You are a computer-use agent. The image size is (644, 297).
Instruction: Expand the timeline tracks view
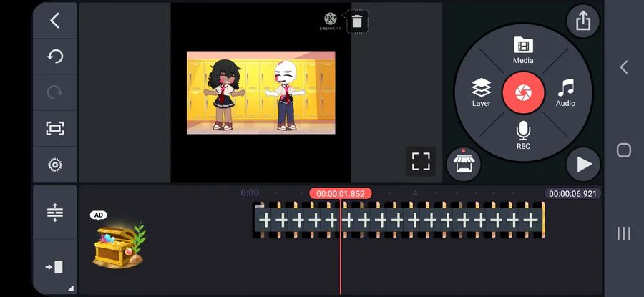click(54, 213)
